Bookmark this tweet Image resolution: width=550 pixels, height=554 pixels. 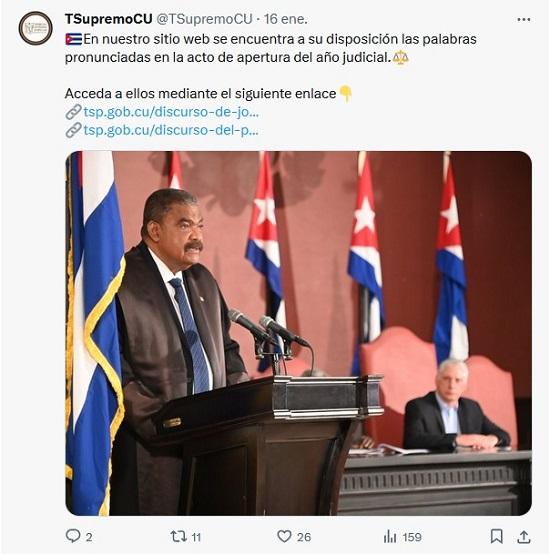pos(496,536)
